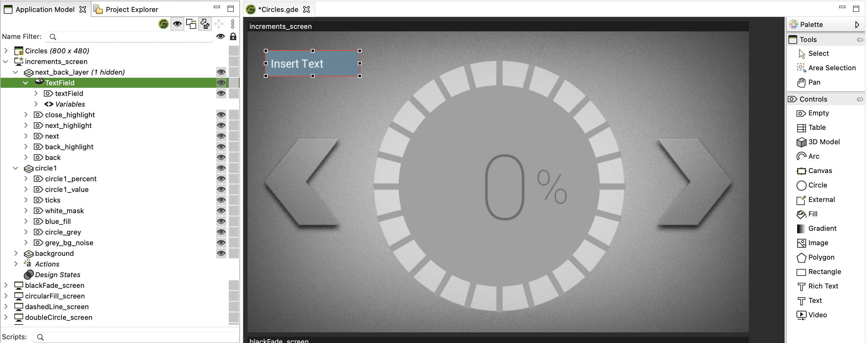This screenshot has height=343, width=868.
Task: Choose the Video control
Action: (x=812, y=315)
